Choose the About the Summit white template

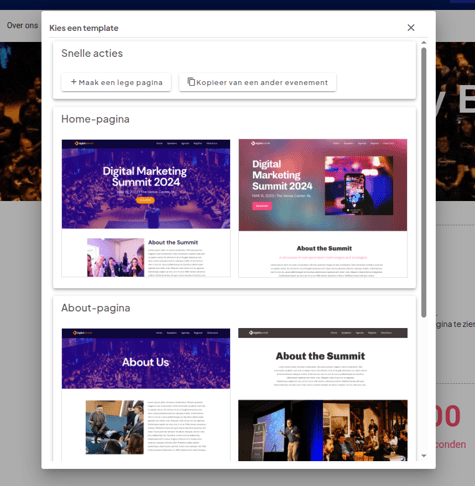[x=323, y=395]
